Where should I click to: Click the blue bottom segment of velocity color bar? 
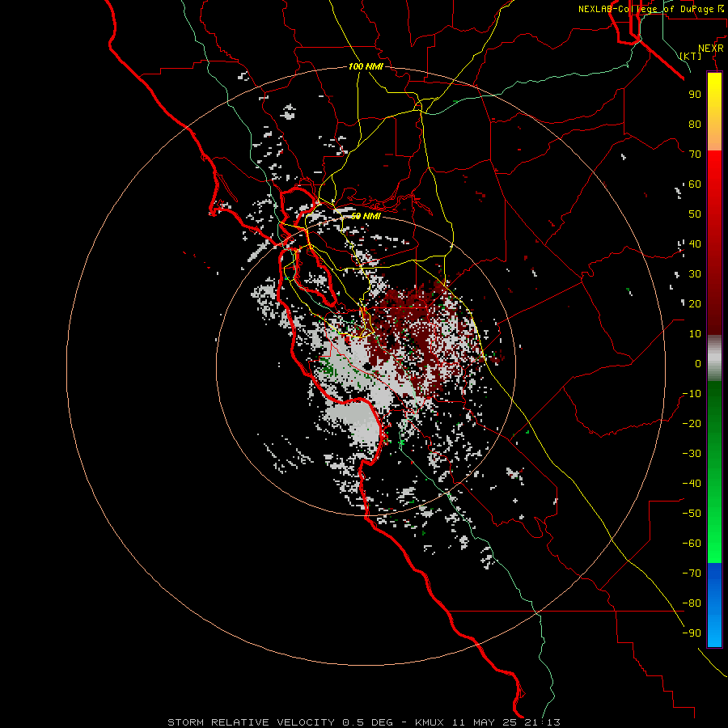[x=714, y=605]
